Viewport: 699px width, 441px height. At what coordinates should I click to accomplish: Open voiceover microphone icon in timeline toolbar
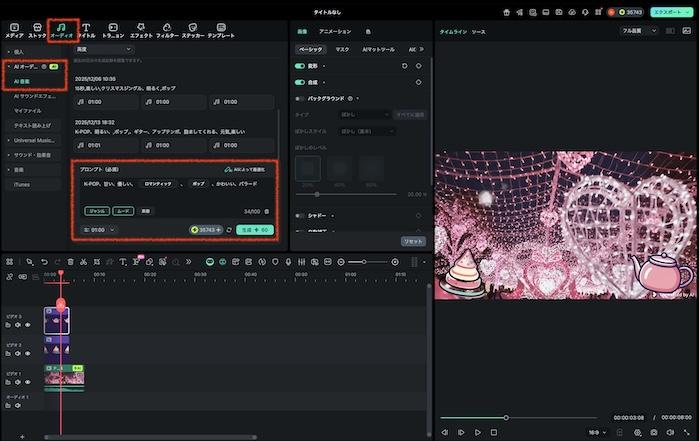tap(288, 262)
